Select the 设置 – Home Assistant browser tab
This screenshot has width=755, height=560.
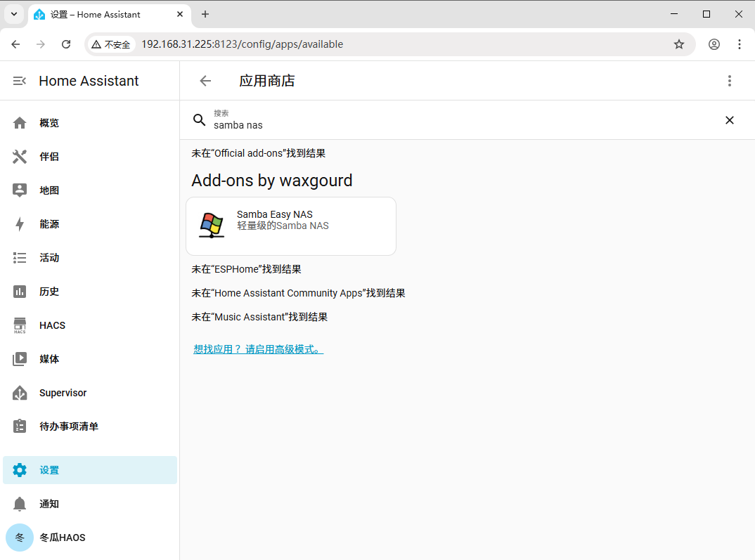(109, 15)
